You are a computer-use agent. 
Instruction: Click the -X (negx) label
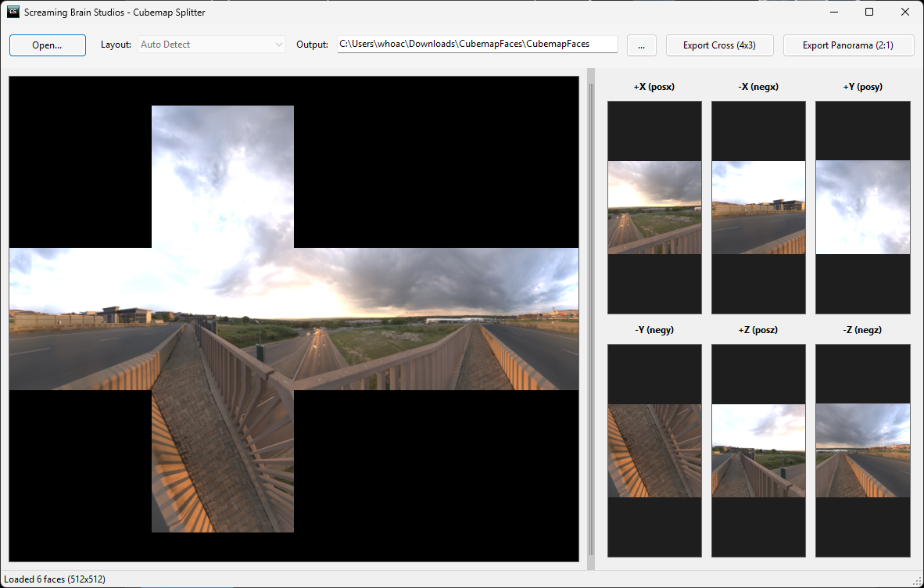[758, 87]
